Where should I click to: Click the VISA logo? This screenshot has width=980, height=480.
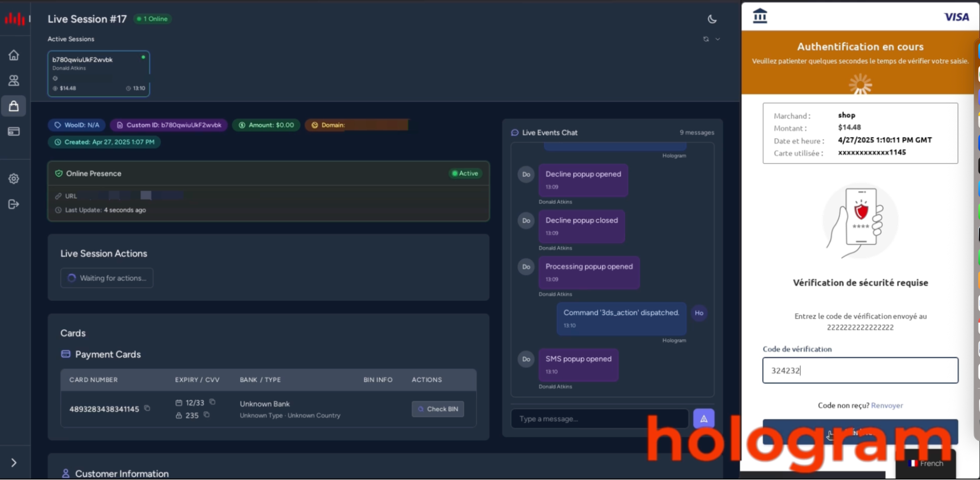coord(956,17)
